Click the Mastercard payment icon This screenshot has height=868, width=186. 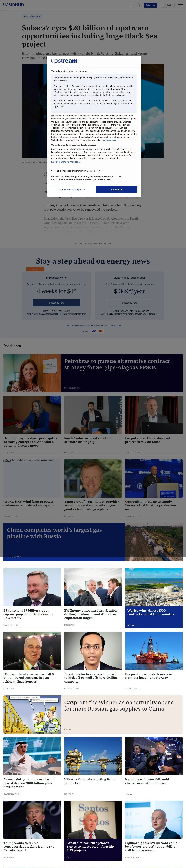click(x=101, y=331)
